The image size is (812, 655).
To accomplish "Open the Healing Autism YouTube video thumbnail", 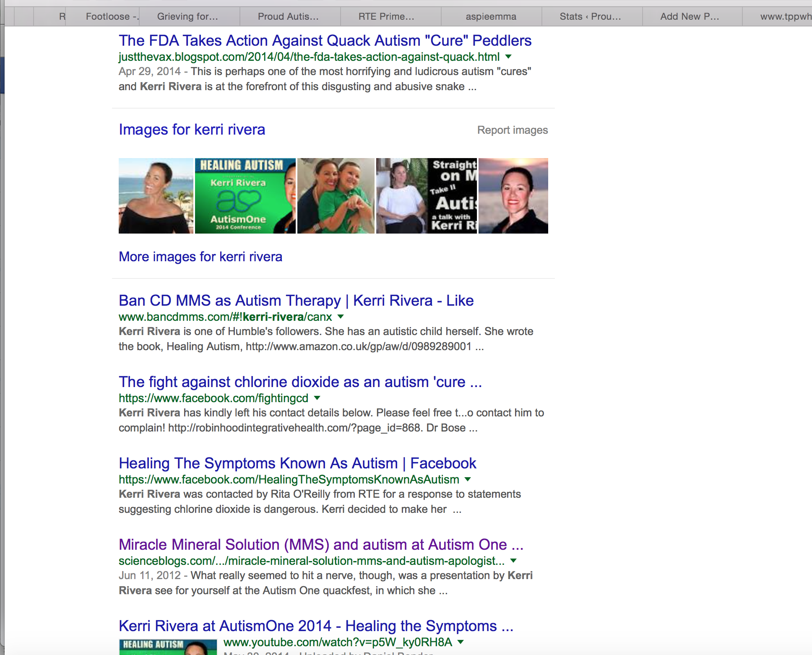I will coord(168,647).
